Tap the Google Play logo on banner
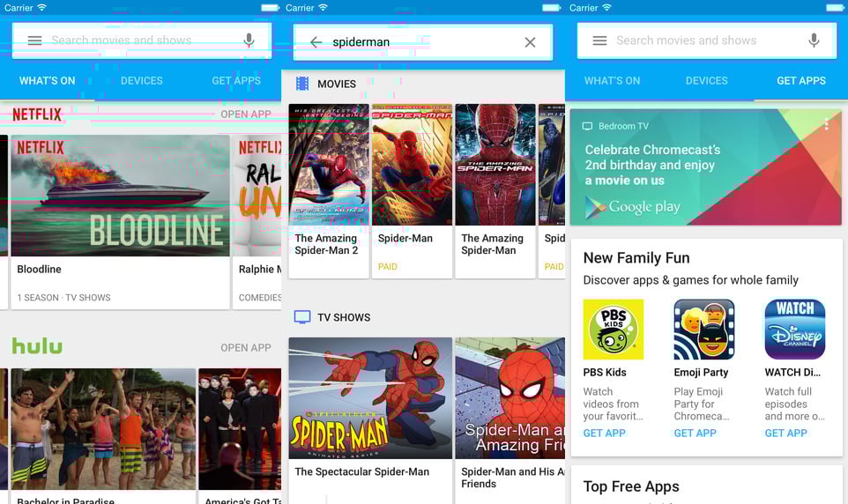 pos(633,207)
